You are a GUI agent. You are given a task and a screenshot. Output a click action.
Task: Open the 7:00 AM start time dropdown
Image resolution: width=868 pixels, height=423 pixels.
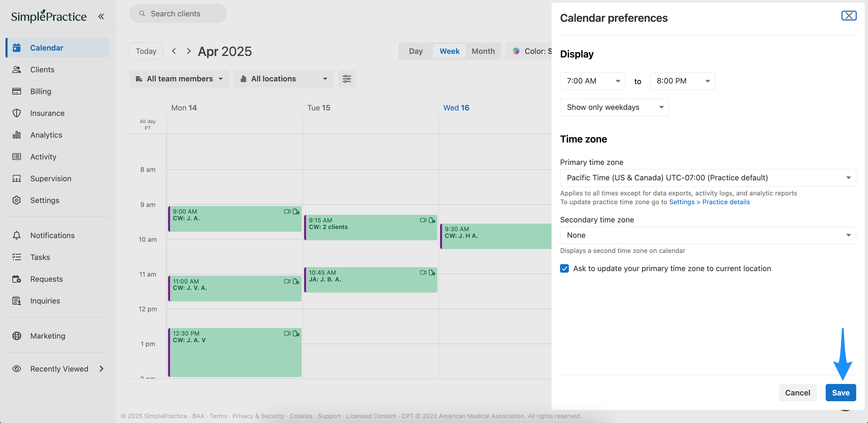592,81
